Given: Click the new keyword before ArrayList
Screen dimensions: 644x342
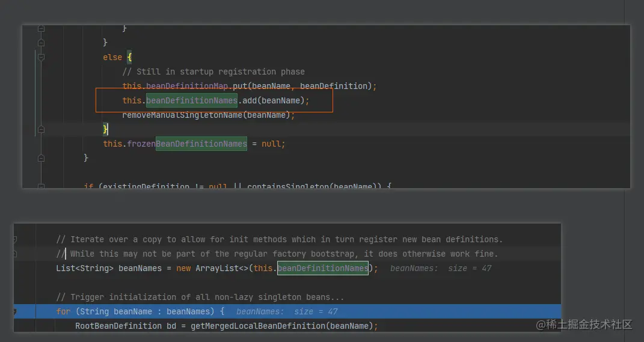Looking at the screenshot, I should [x=183, y=268].
